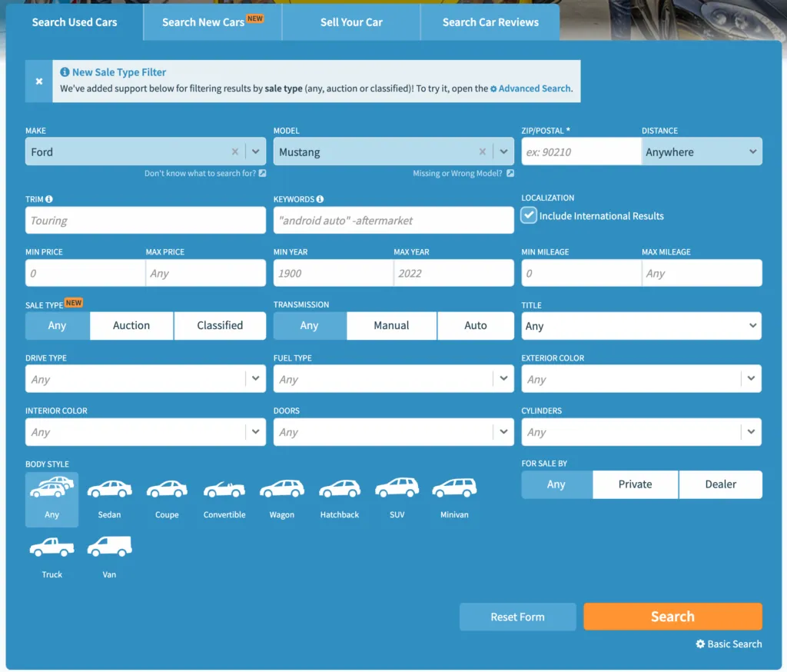Click the orange Search button
787x672 pixels.
pyautogui.click(x=672, y=617)
